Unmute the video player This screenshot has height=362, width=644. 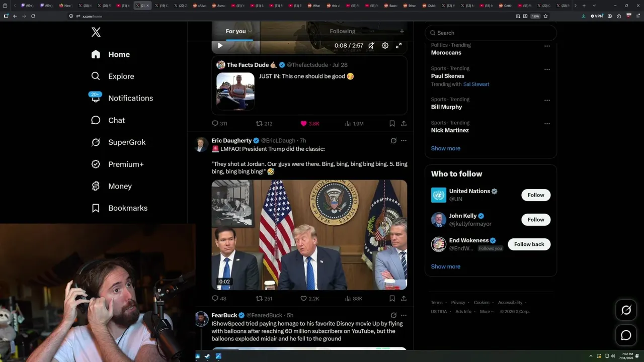pyautogui.click(x=371, y=46)
